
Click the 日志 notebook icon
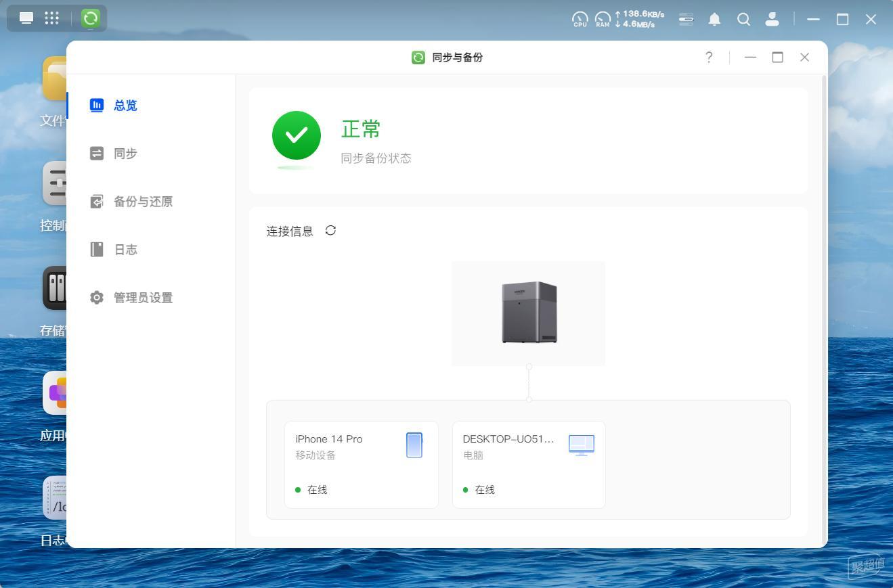click(97, 250)
